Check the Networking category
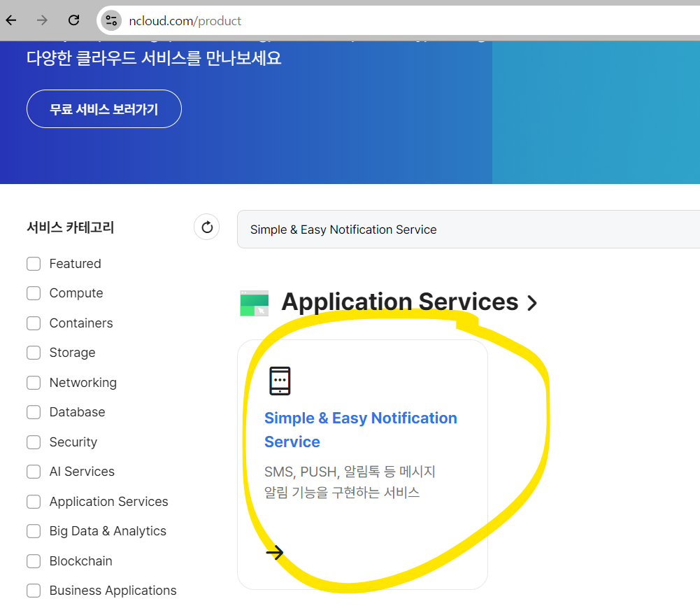Image resolution: width=700 pixels, height=613 pixels. tap(34, 383)
